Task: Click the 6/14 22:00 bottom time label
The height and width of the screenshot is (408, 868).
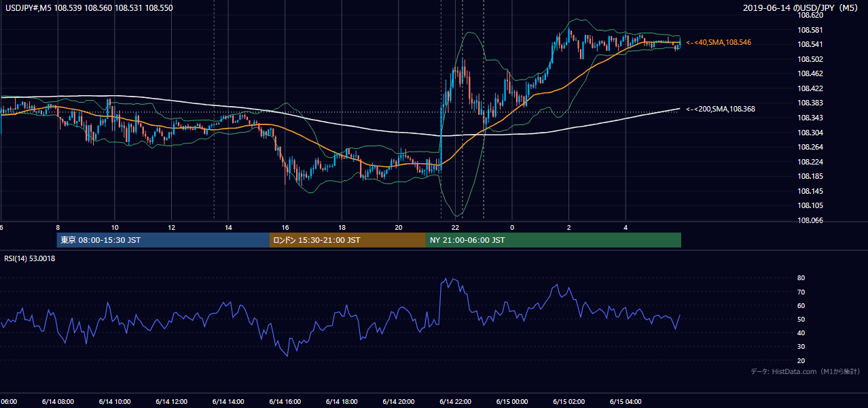Action: click(x=456, y=401)
